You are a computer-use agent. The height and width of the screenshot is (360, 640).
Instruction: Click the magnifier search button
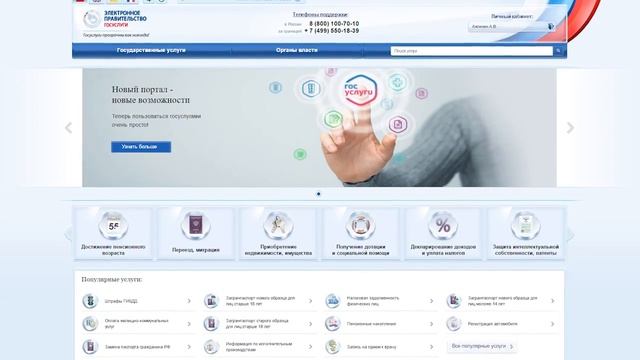coord(558,51)
